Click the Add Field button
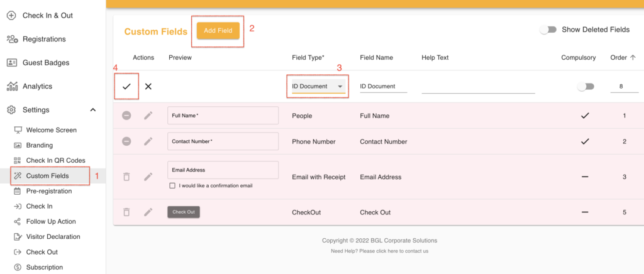The image size is (644, 274). click(x=218, y=31)
